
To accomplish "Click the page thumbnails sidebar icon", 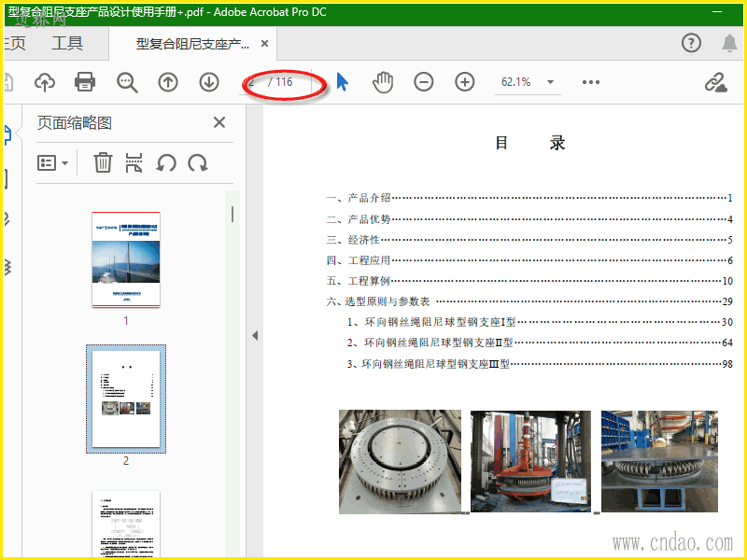I will click(7, 135).
